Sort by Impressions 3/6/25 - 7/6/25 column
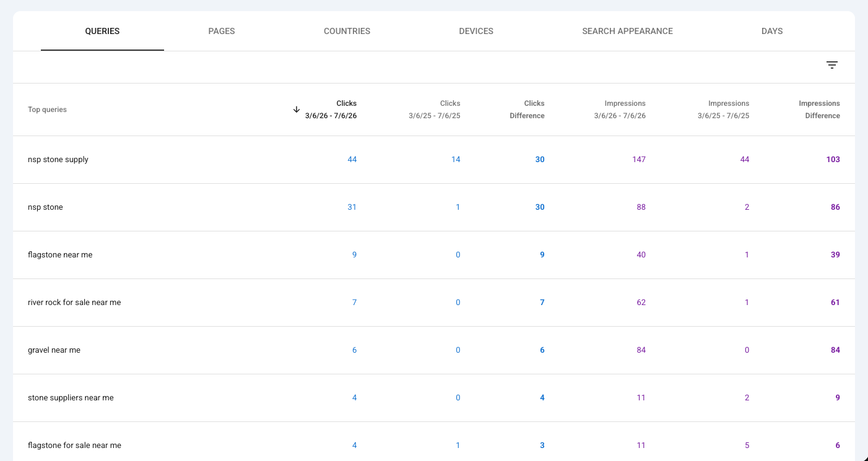868x461 pixels. coord(723,110)
